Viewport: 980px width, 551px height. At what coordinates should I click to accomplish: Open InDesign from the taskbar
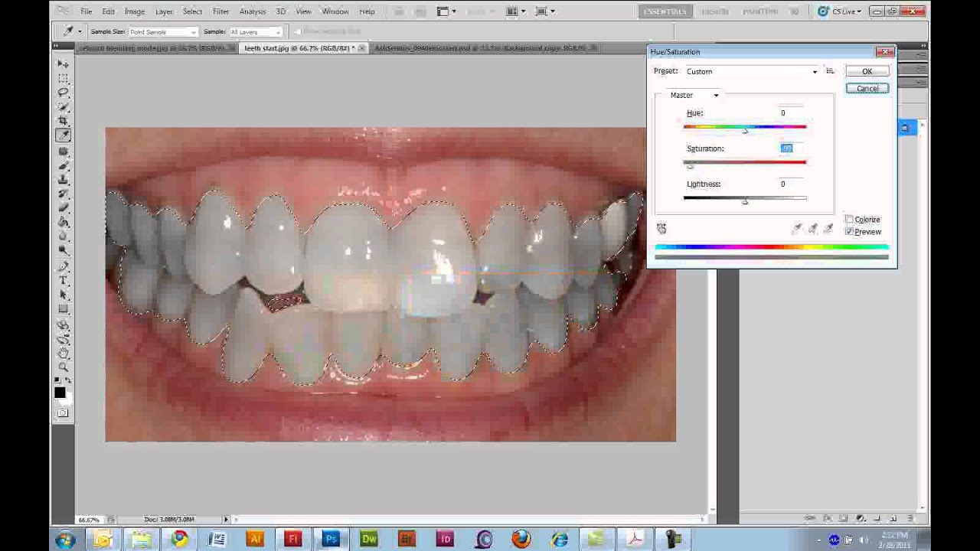pyautogui.click(x=445, y=540)
